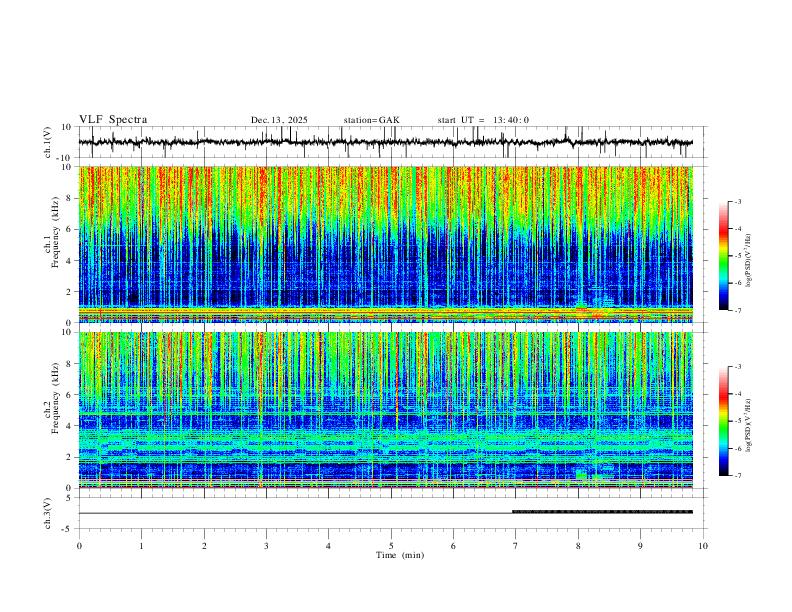Click the 10 minute tick label
Image resolution: width=792 pixels, height=612 pixels.
click(x=703, y=546)
